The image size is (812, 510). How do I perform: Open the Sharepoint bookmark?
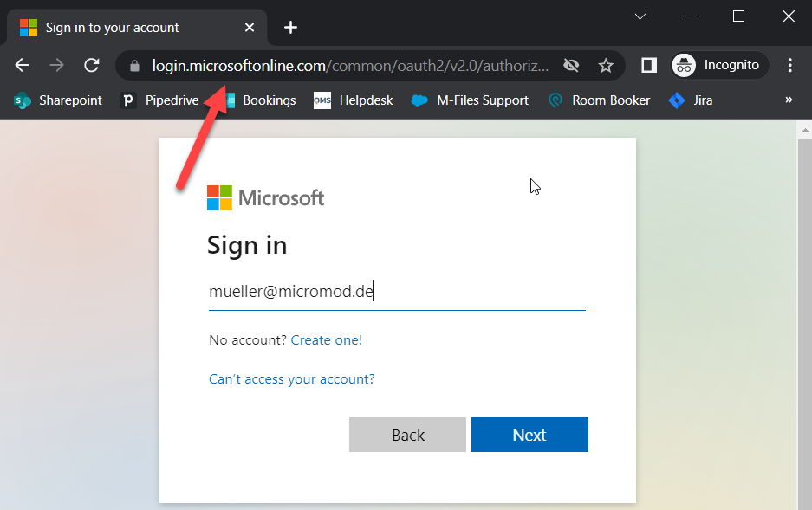tap(58, 100)
